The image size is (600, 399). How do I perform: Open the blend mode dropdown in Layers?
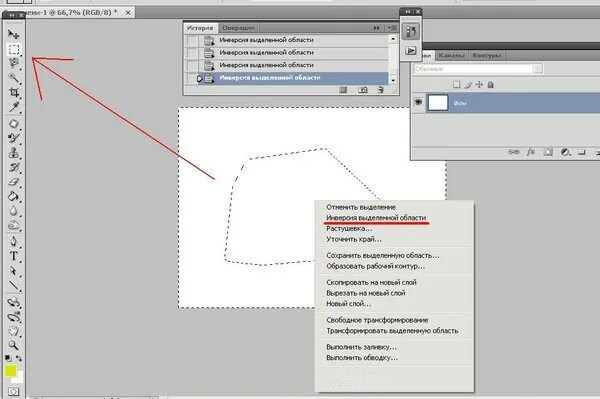[x=538, y=69]
